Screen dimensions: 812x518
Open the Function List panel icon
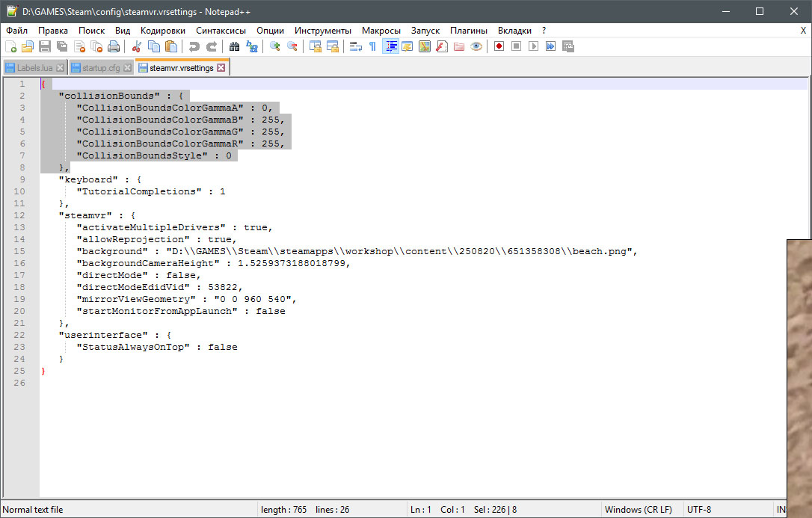click(x=442, y=46)
